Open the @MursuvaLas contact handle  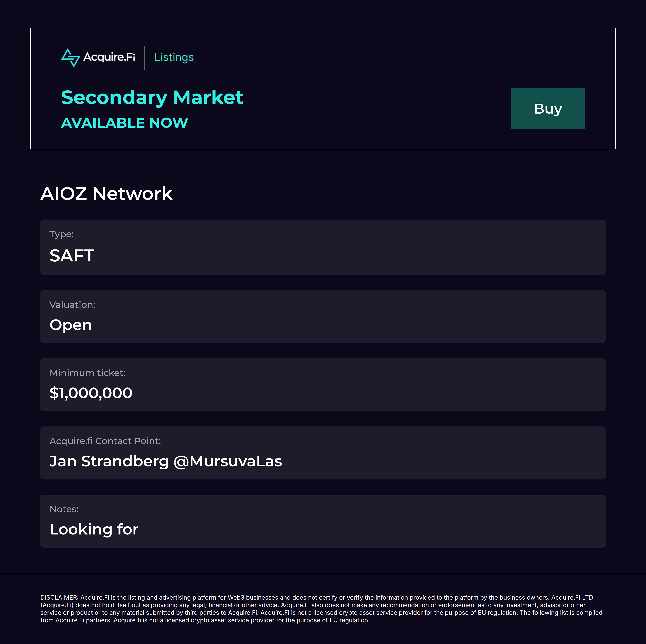click(x=228, y=461)
